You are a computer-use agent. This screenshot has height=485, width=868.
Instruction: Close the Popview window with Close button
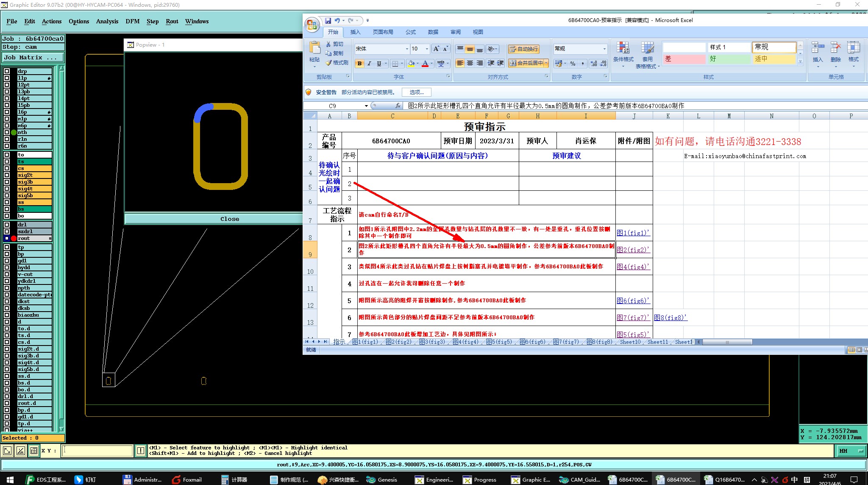pyautogui.click(x=230, y=219)
